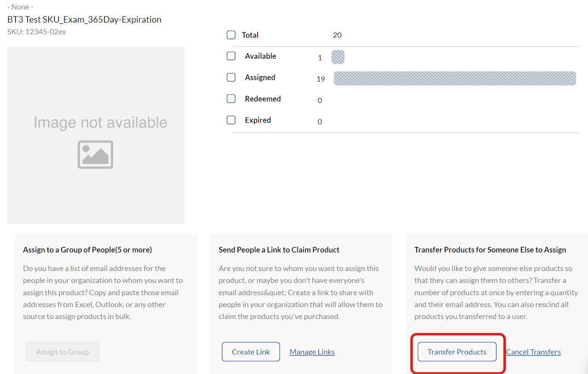588x374 pixels.
Task: Click the Total count of 20
Action: 337,35
